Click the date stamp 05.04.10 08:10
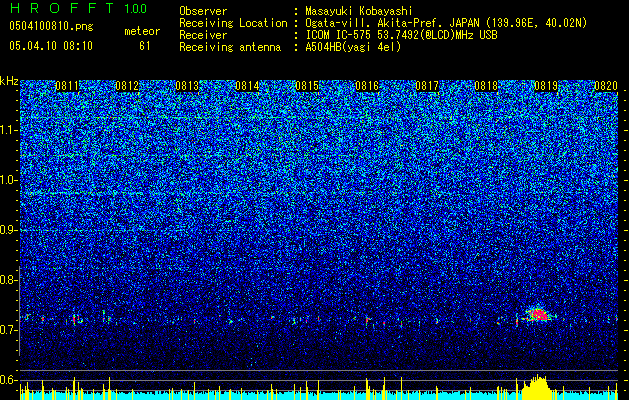Screen dimensions: 629x400 click(51, 46)
